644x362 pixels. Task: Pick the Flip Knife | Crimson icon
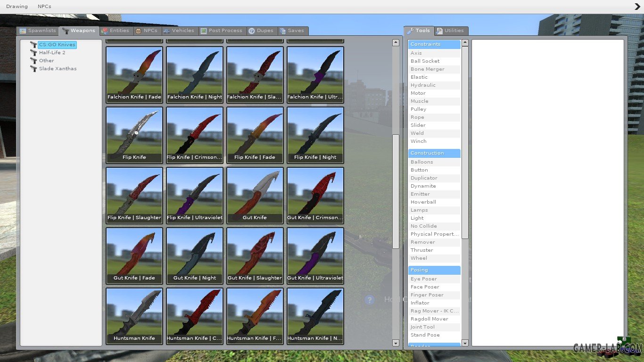[x=195, y=135]
